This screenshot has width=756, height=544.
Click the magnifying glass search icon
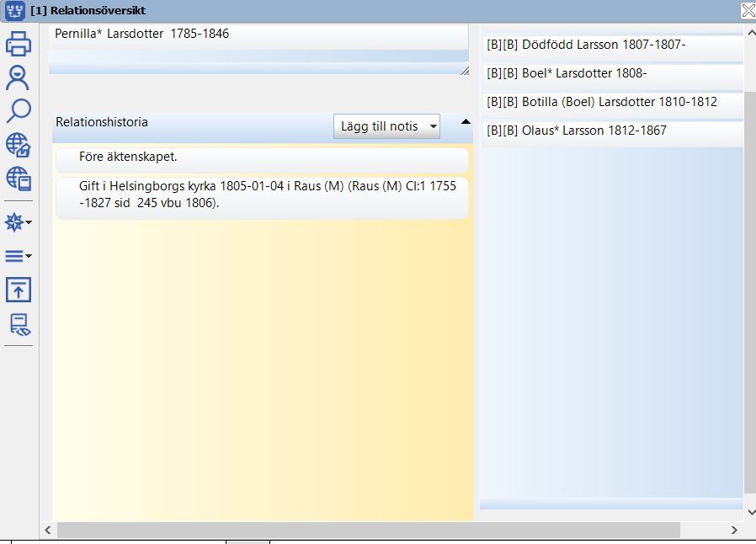click(x=19, y=110)
